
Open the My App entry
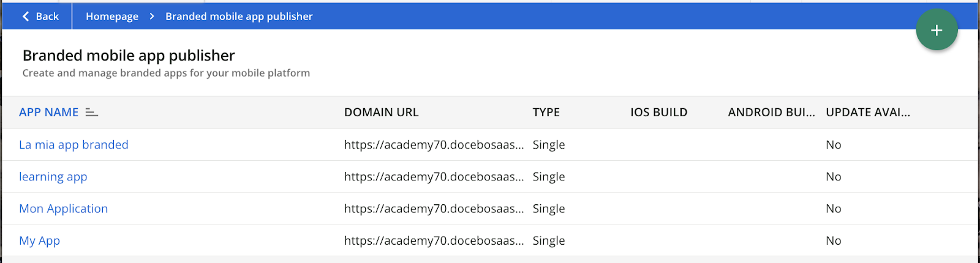click(39, 240)
